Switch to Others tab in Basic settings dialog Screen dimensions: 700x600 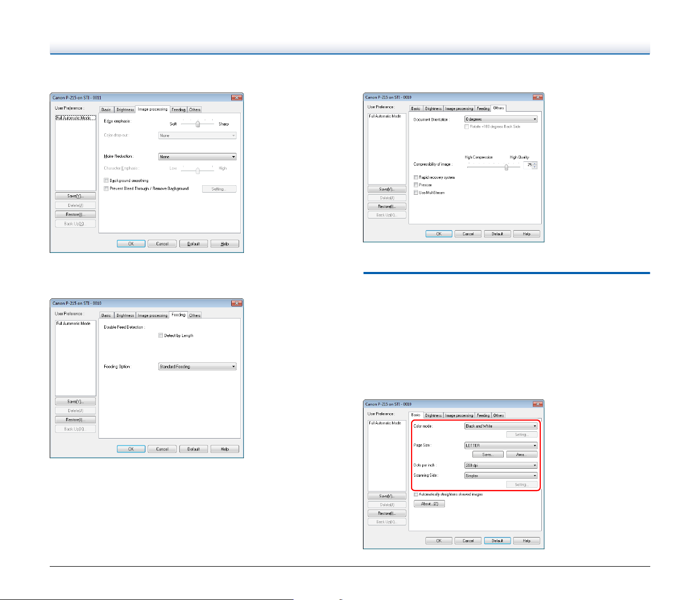(x=498, y=415)
